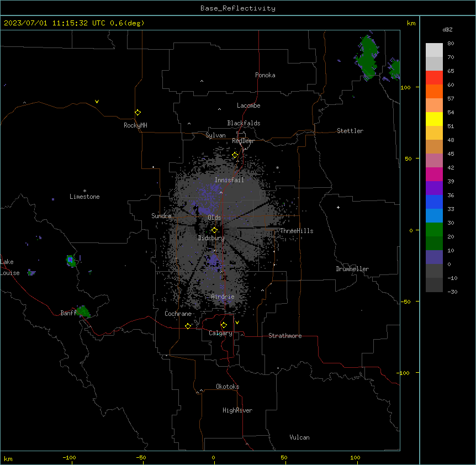Click the Limestone label
The height and width of the screenshot is (465, 476).
[84, 197]
